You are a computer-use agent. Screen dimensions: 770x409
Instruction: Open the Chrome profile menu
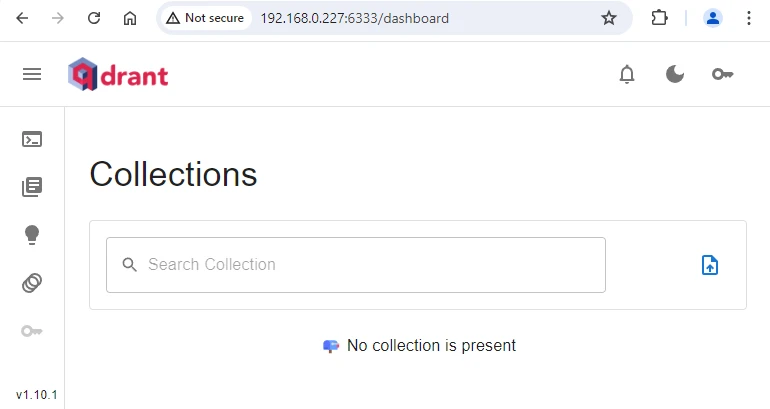713,18
